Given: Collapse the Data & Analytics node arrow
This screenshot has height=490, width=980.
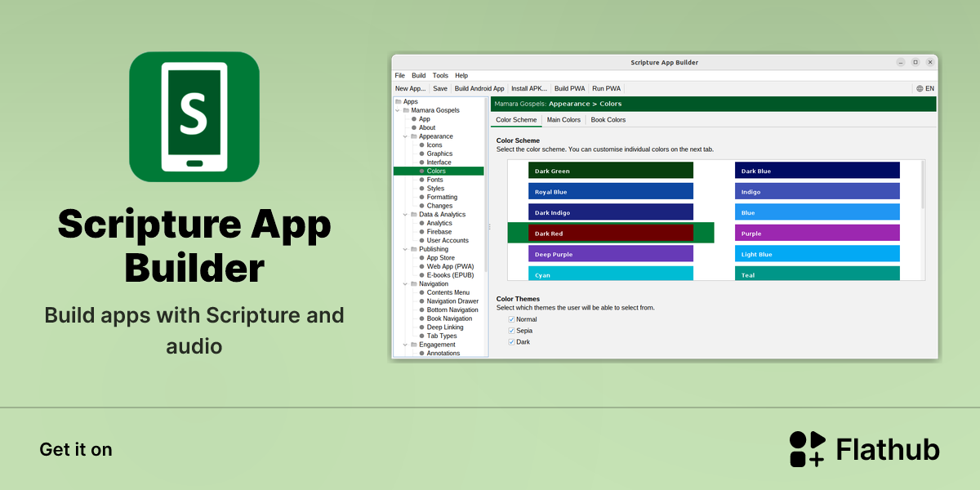Looking at the screenshot, I should 405,214.
